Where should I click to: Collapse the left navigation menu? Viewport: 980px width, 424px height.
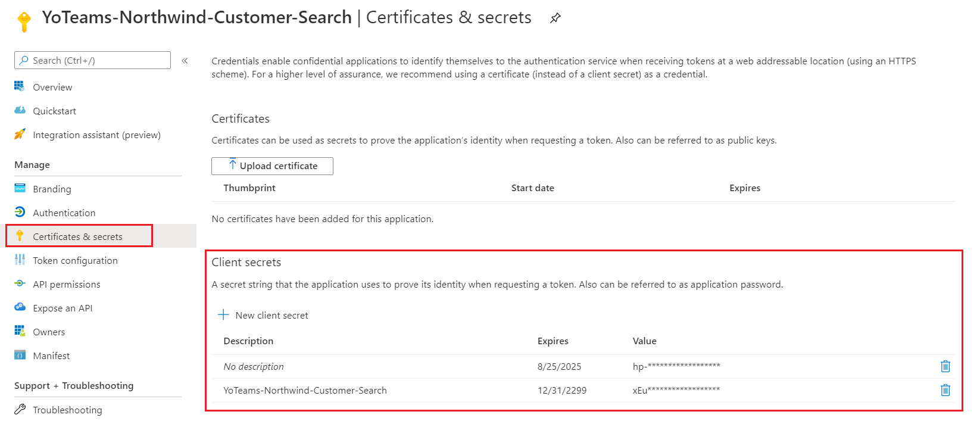point(185,61)
